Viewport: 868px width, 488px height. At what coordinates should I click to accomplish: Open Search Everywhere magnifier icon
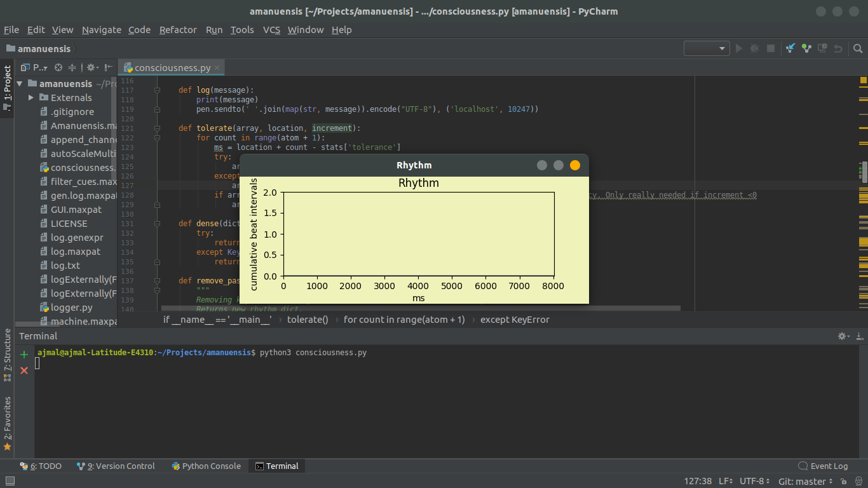pos(858,48)
